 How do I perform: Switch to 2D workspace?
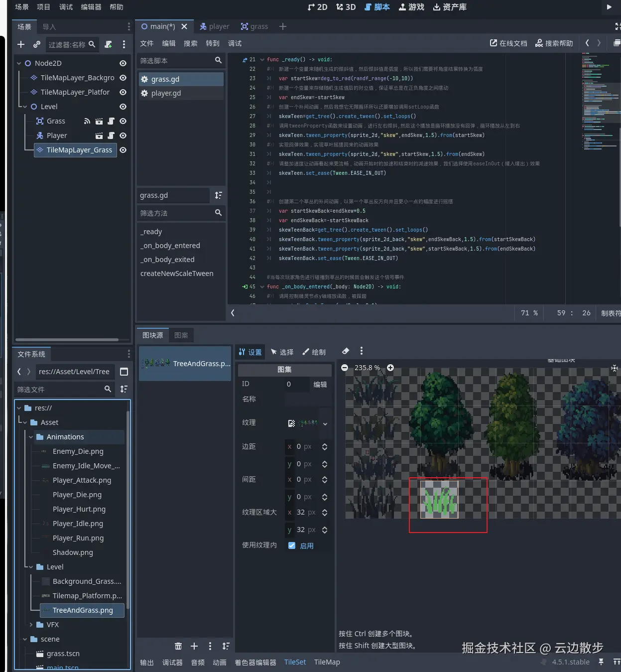point(318,7)
